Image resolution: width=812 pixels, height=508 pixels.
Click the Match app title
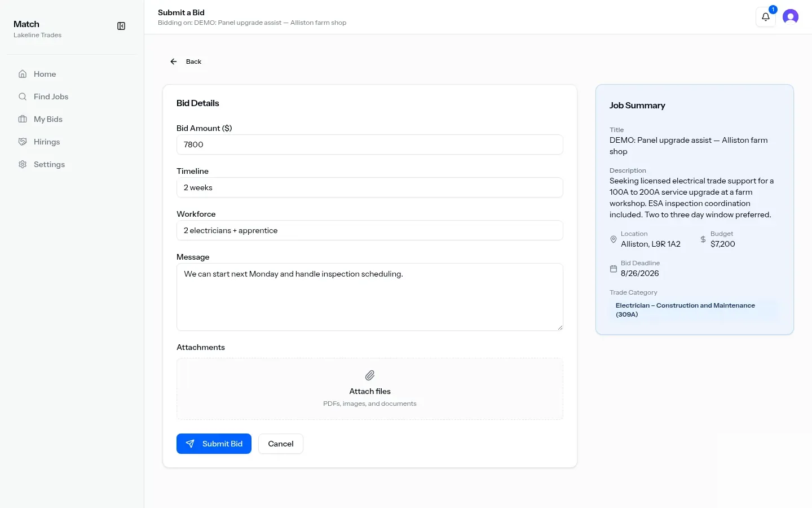coord(27,24)
